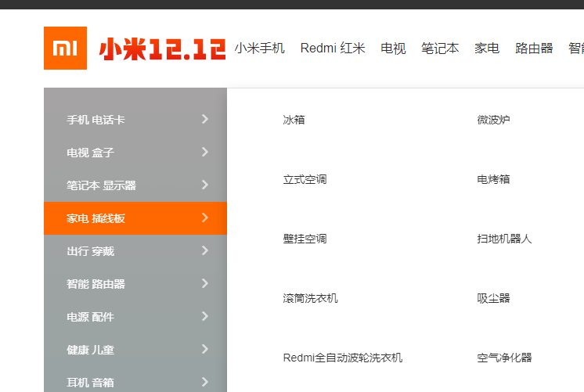Open the 空气净化器 product link
584x392 pixels.
[504, 358]
